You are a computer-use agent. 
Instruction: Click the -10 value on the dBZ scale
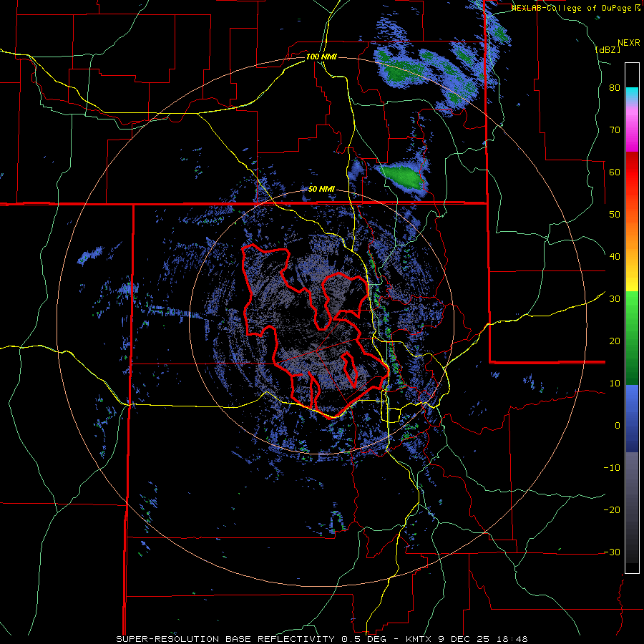612,468
